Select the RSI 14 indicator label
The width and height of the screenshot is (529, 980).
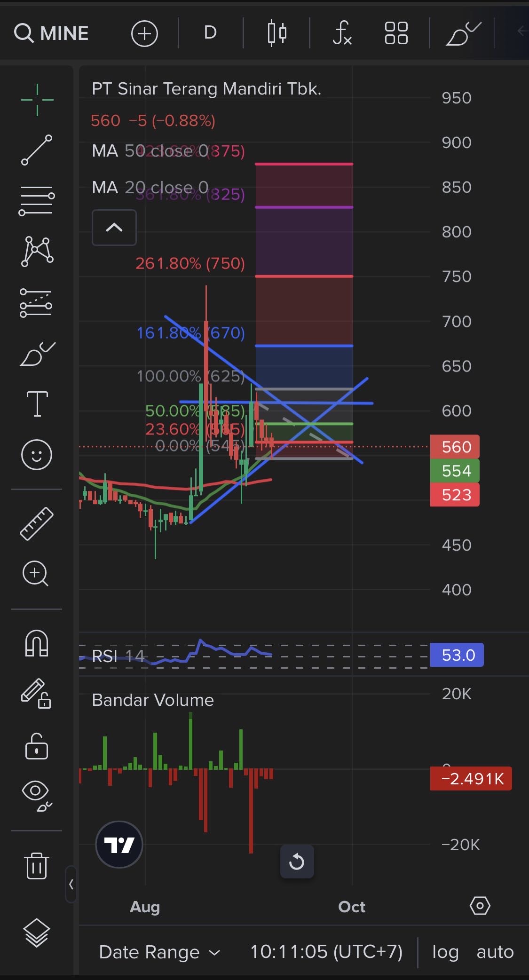pyautogui.click(x=118, y=656)
